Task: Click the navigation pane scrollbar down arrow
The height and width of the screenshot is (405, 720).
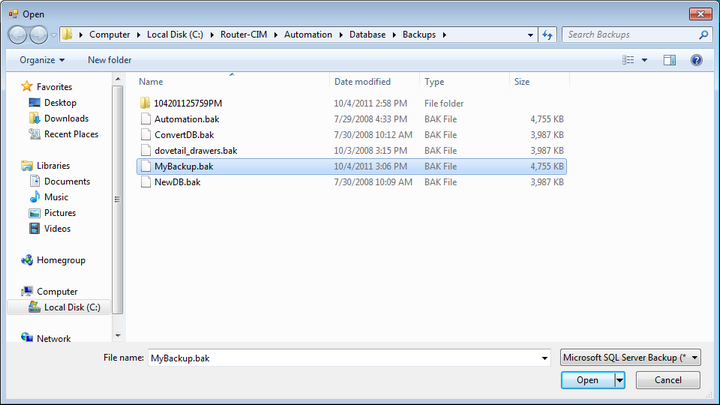Action: pos(118,336)
